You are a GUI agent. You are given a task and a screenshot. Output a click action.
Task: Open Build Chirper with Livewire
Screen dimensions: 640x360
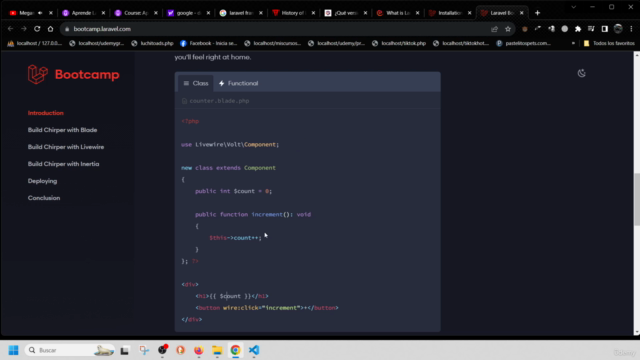66,147
